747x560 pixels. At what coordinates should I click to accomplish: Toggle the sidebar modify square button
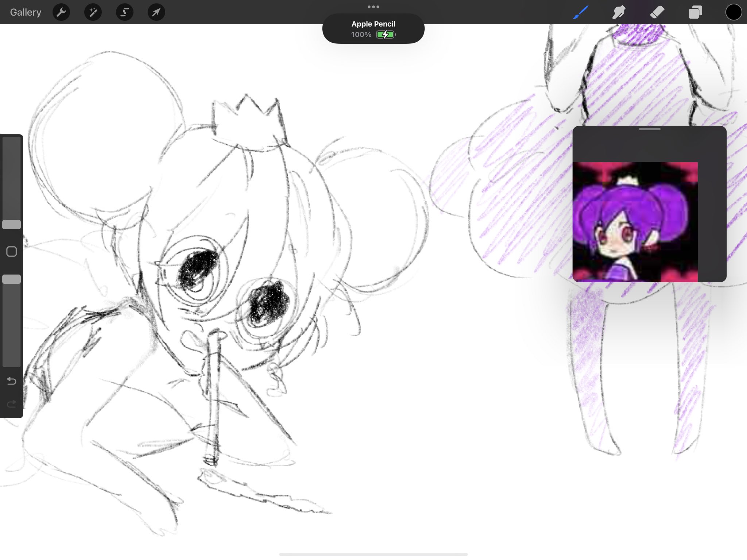12,251
